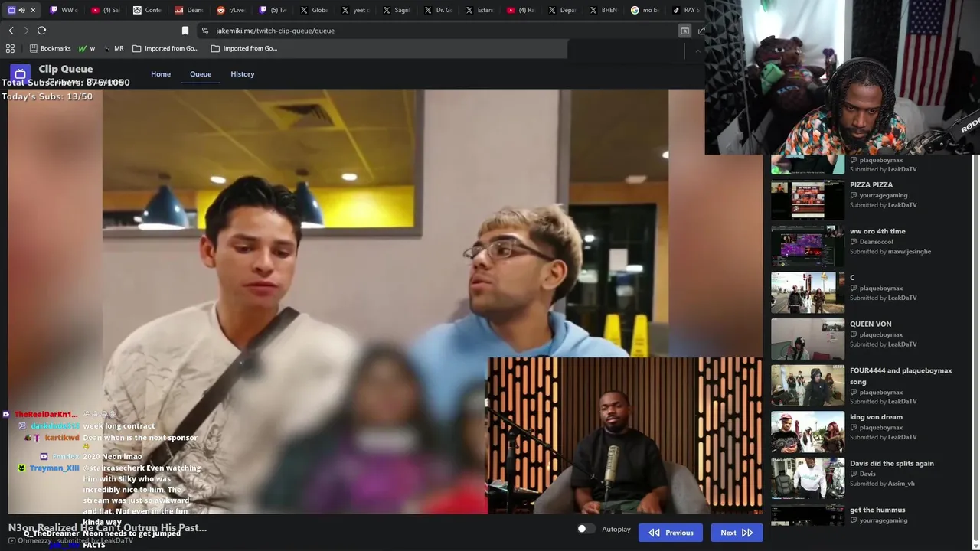Click the site info icon in address bar
This screenshot has height=551, width=980.
204,31
